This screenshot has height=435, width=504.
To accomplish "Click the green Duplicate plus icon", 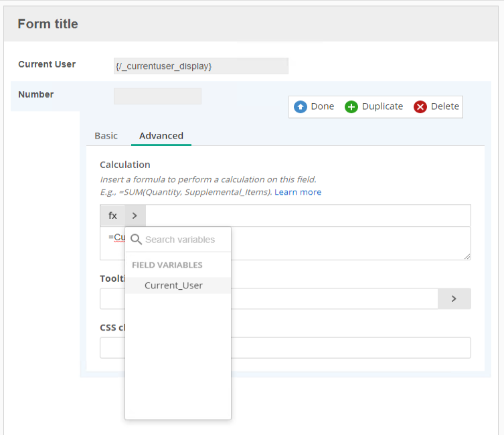I will click(351, 106).
